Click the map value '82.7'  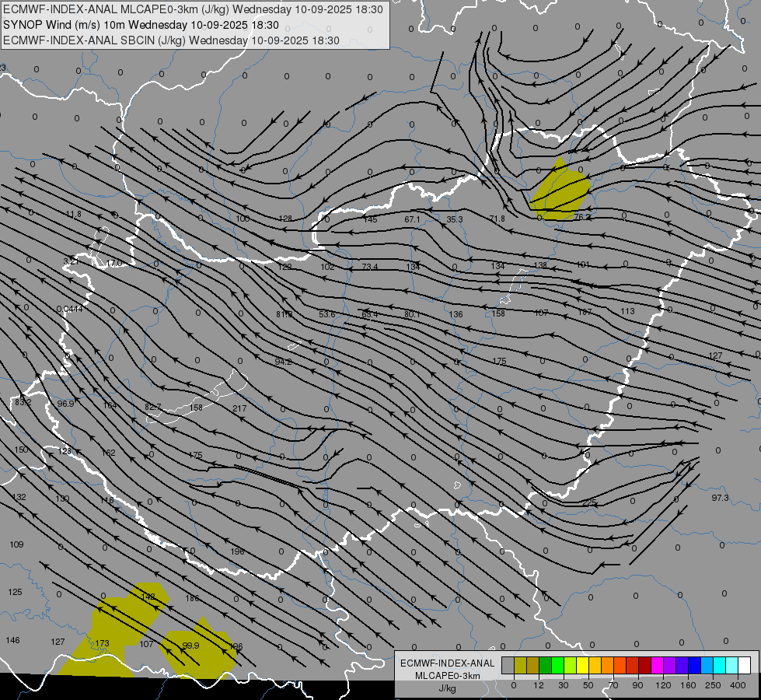pos(153,407)
